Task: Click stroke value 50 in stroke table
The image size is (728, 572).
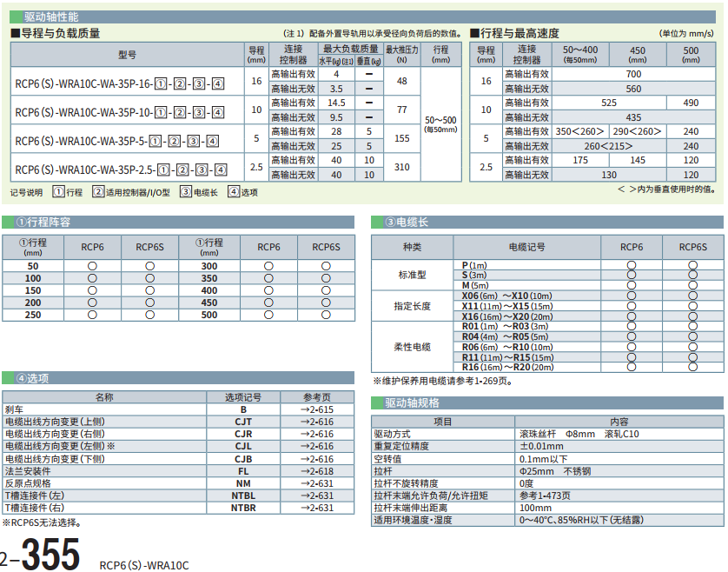Action: pyautogui.click(x=33, y=266)
